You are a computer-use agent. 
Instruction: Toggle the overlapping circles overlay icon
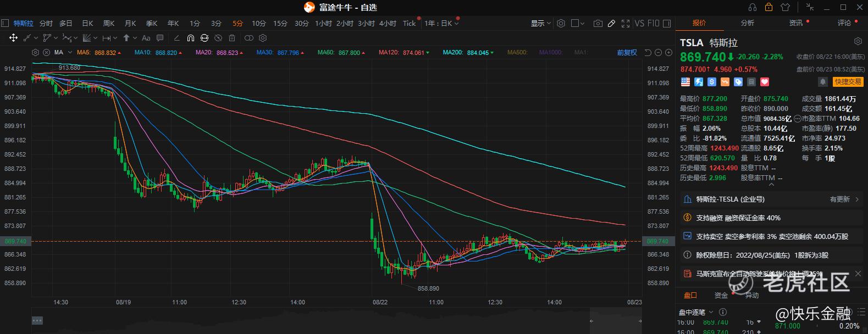point(248,38)
